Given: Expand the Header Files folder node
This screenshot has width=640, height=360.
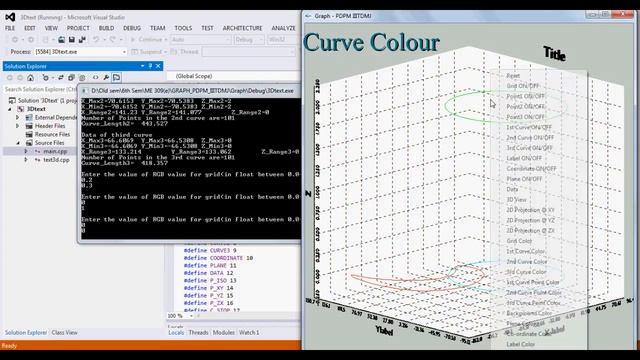Looking at the screenshot, I should [18, 126].
